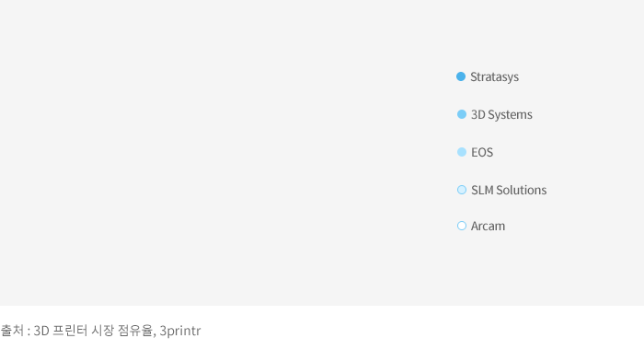Toggle the 3D Systems legend marker

462,114
